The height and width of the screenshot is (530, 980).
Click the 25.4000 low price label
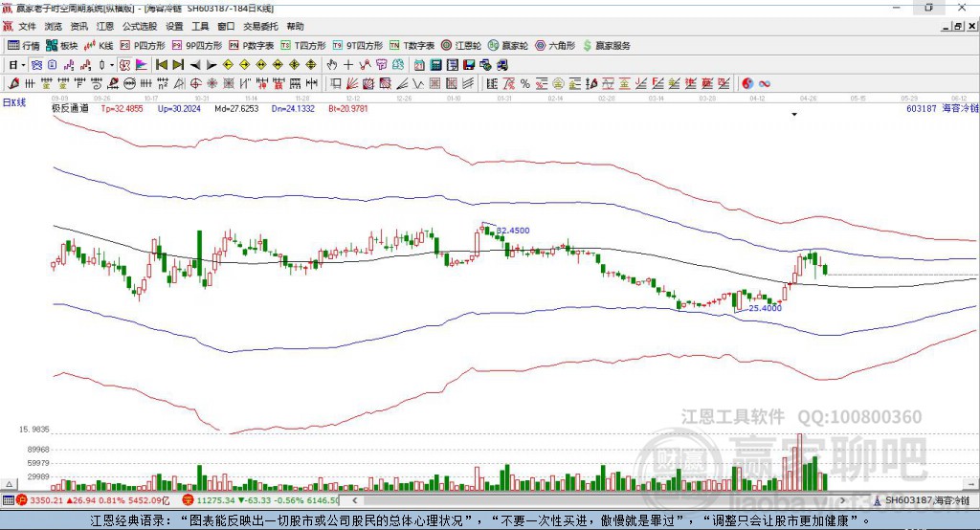click(x=765, y=308)
